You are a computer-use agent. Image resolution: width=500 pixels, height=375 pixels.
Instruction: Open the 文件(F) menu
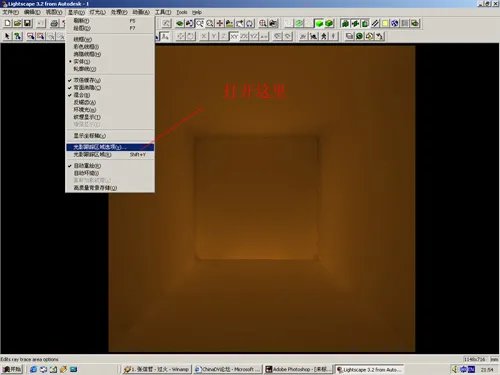(11, 12)
